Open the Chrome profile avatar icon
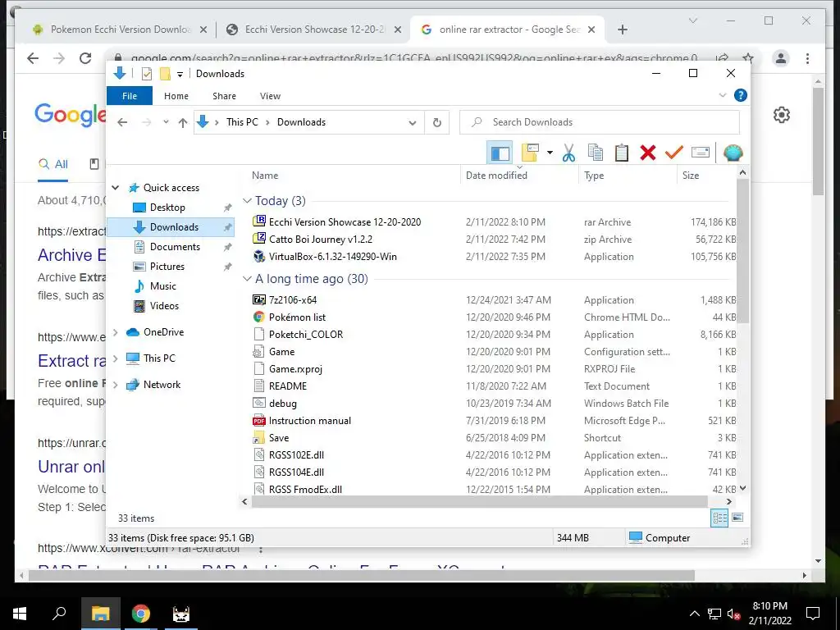Viewport: 840px width, 630px height. click(x=781, y=58)
